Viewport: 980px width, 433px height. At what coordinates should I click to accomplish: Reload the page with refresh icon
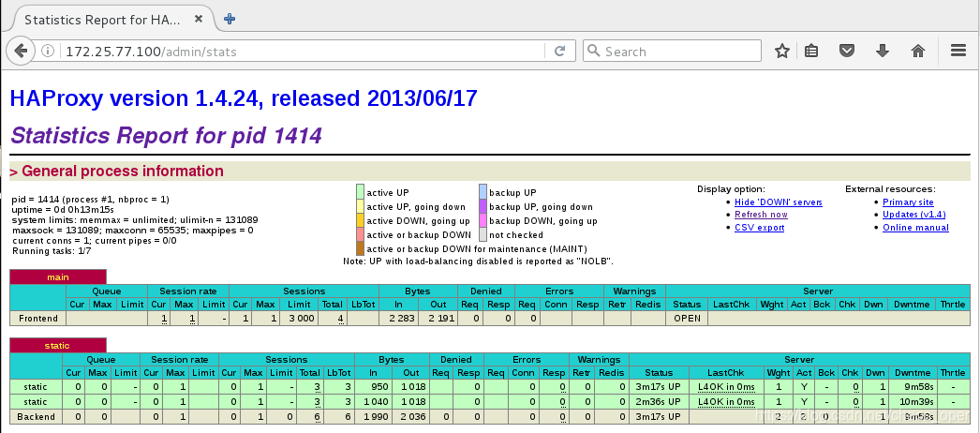tap(560, 52)
